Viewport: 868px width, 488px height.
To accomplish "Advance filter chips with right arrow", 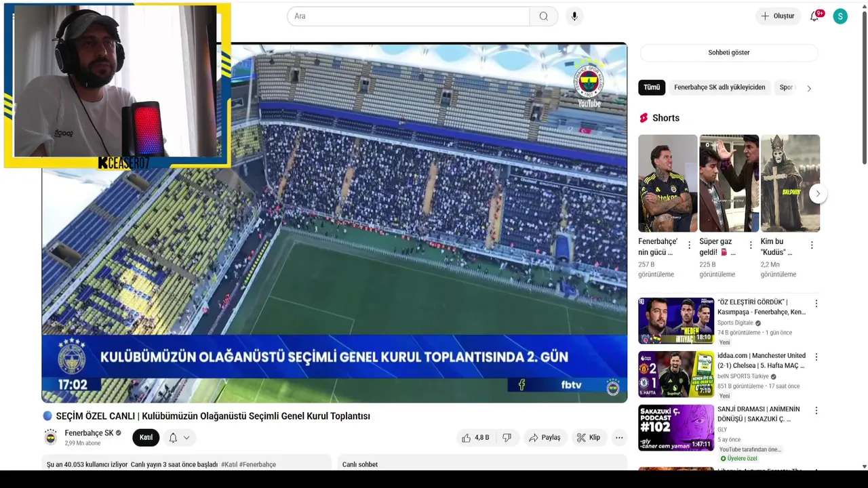I will click(x=808, y=88).
